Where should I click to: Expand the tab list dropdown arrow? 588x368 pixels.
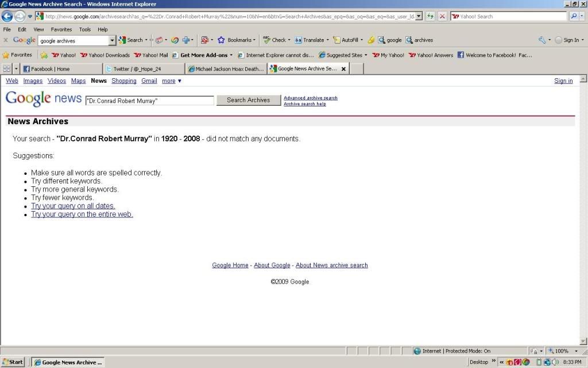click(16, 69)
